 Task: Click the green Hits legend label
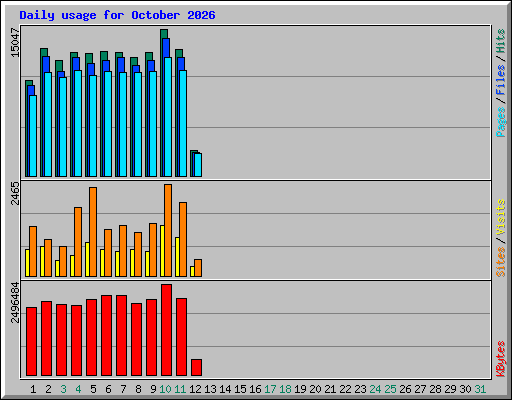click(x=500, y=41)
